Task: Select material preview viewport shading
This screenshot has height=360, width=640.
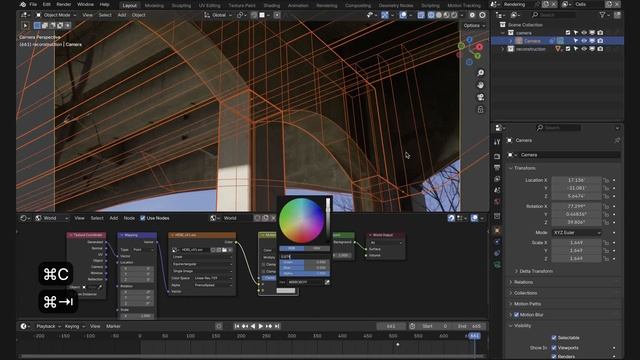Action: [447, 15]
